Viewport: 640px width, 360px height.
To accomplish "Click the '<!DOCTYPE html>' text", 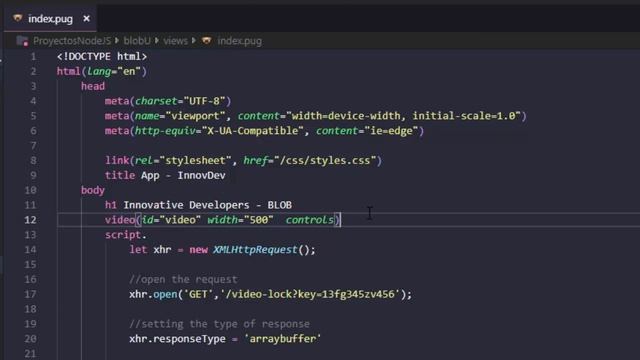I will 102,56.
